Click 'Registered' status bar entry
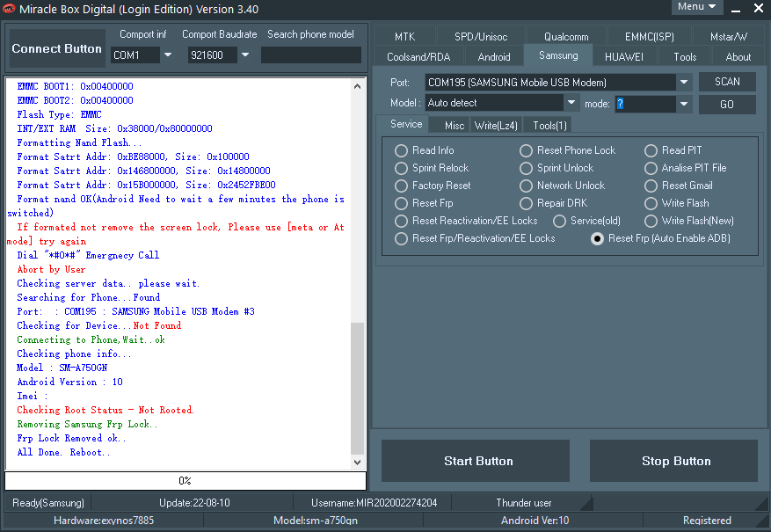The image size is (771, 532). (x=707, y=521)
